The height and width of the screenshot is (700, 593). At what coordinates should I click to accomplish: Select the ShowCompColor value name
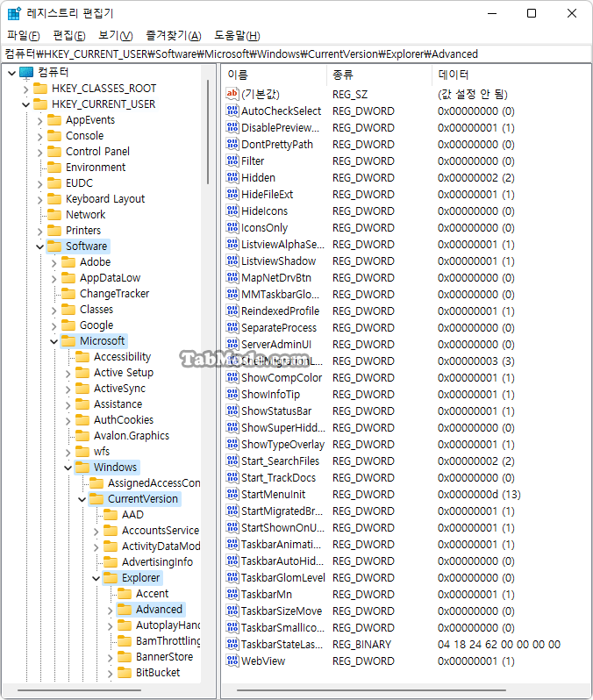pyautogui.click(x=282, y=378)
